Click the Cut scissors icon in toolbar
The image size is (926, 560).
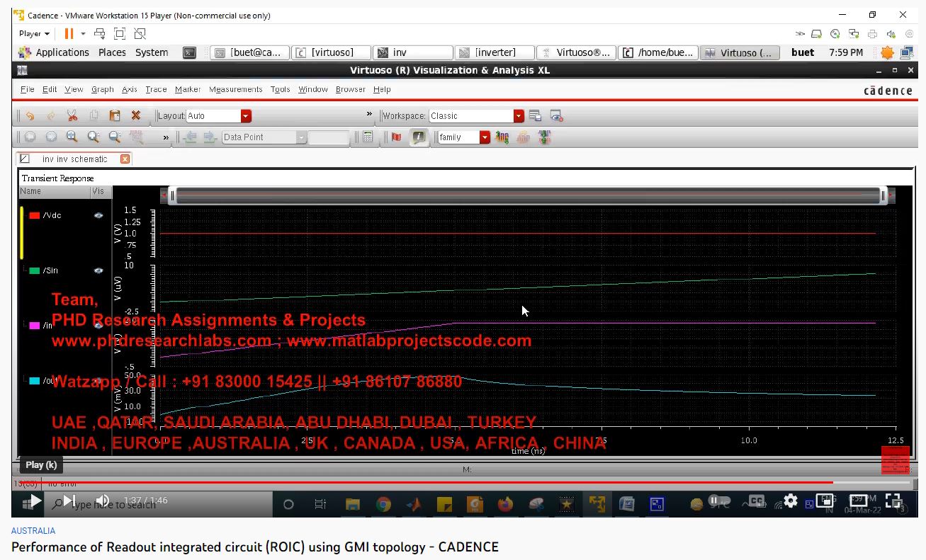coord(72,116)
